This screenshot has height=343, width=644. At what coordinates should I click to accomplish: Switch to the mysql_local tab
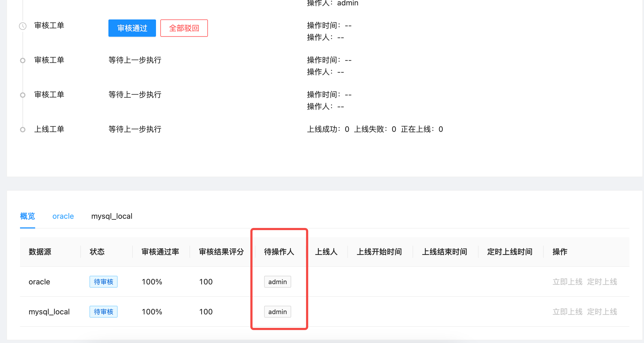point(112,216)
